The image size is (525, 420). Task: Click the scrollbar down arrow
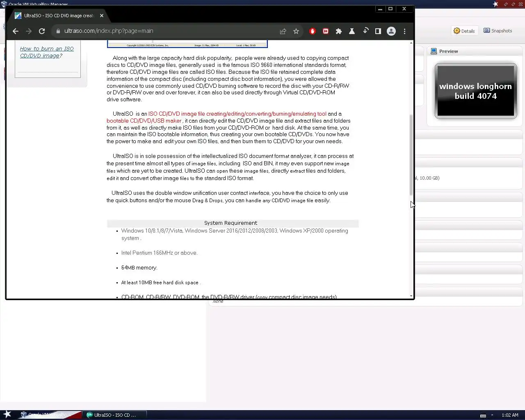tap(411, 296)
